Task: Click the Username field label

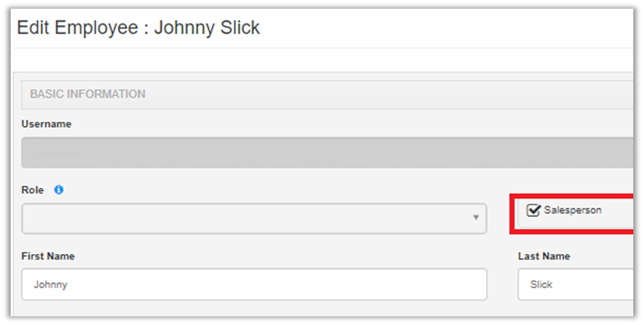Action: tap(46, 124)
